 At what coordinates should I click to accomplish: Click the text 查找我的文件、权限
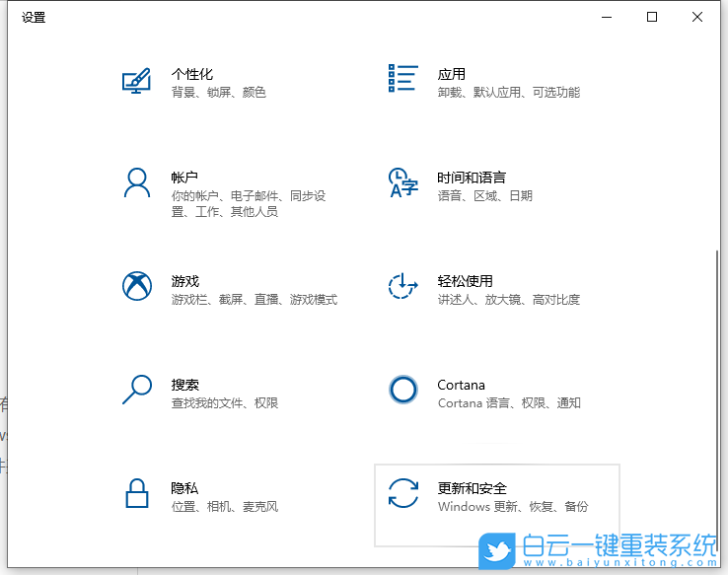click(x=225, y=402)
